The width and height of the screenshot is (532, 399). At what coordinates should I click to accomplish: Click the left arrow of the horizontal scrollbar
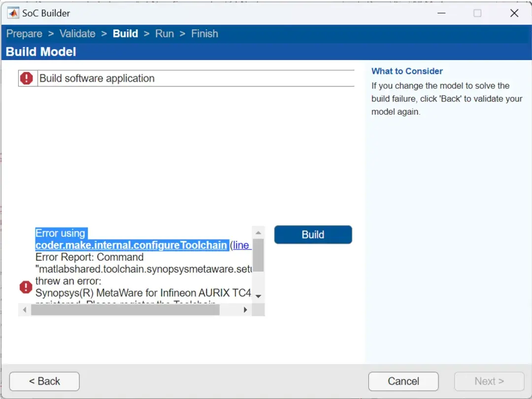point(25,309)
